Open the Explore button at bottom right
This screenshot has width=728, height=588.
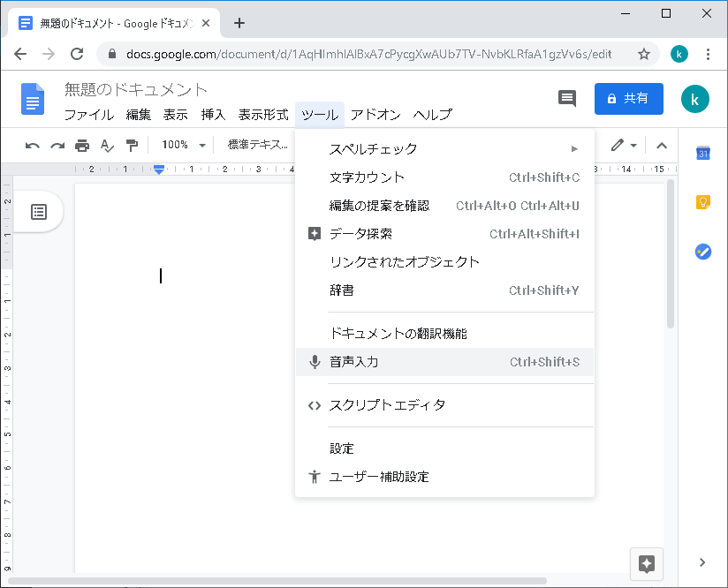646,564
